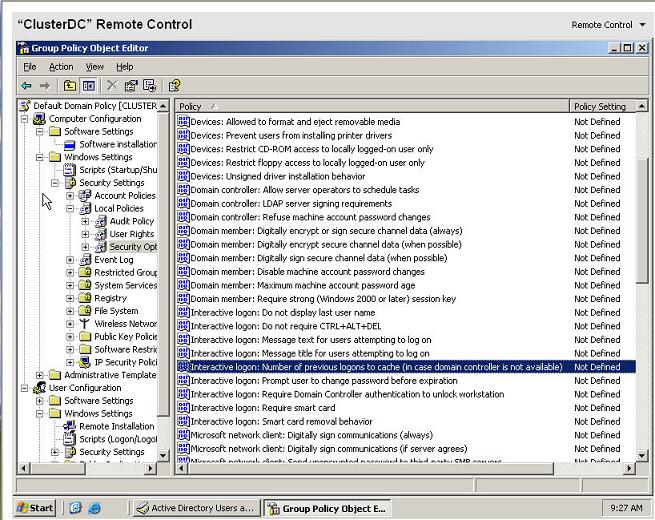Click the Up one level folder icon
Image resolution: width=655 pixels, height=520 pixels.
point(70,86)
